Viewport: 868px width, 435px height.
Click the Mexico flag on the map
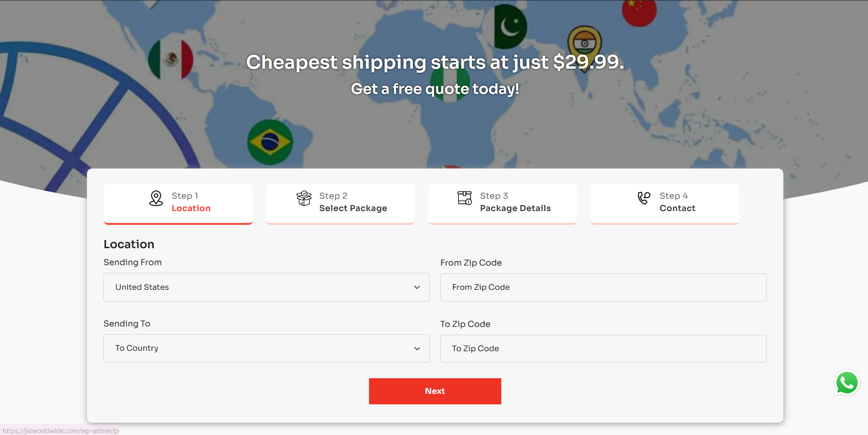(x=171, y=60)
